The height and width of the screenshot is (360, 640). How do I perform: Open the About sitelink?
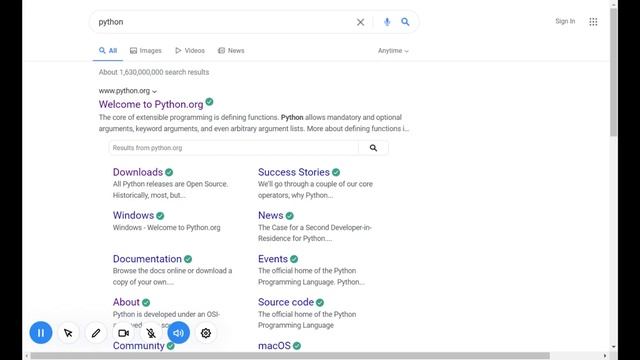(126, 302)
